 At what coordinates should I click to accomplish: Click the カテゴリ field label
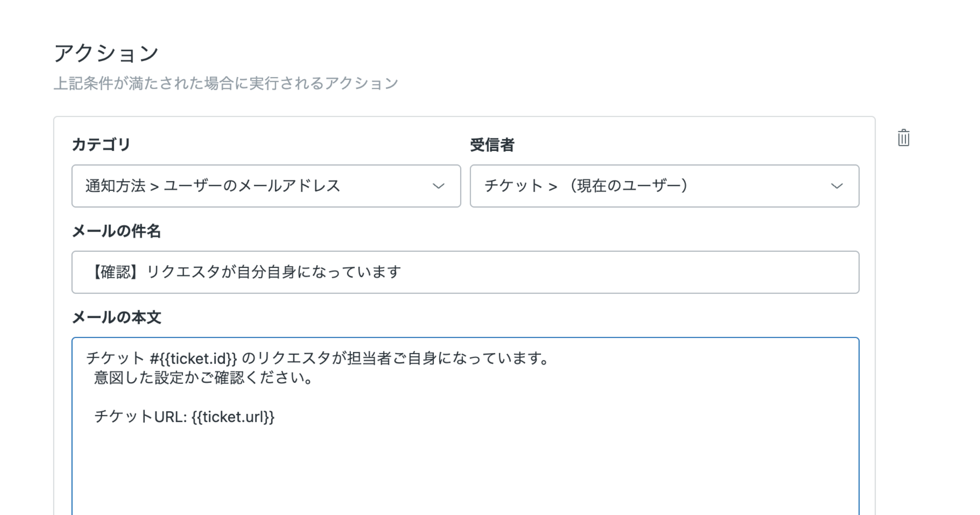tap(101, 145)
